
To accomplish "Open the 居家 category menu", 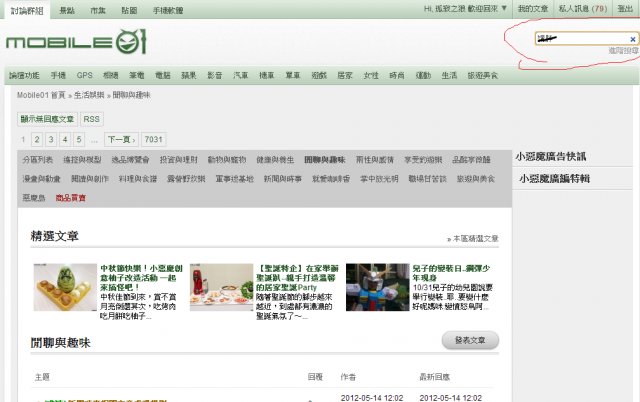I will click(345, 76).
